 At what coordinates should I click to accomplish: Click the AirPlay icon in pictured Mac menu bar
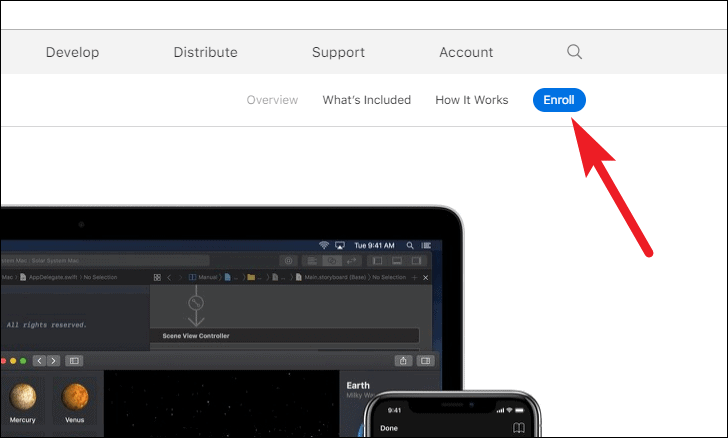pos(340,245)
